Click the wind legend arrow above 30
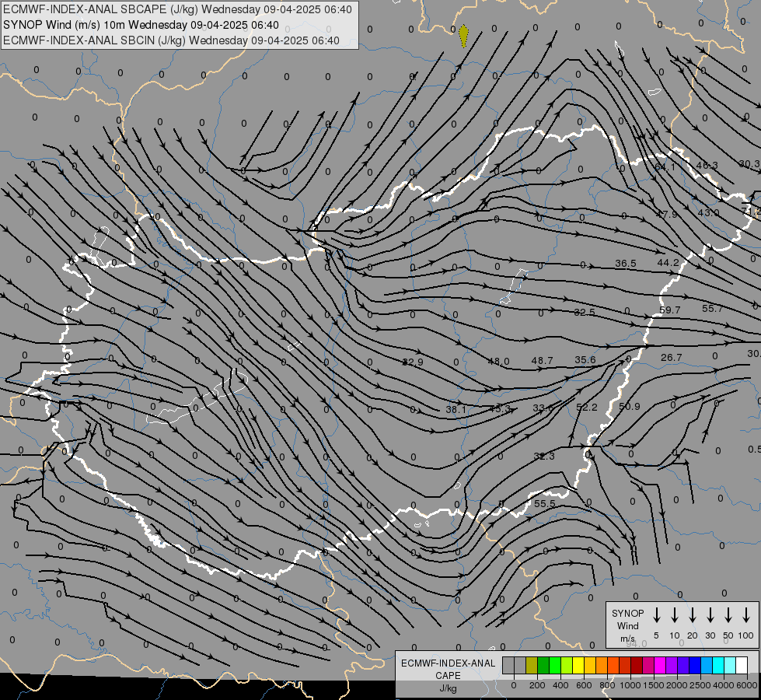Viewport: 761px width, 700px height. tap(710, 615)
